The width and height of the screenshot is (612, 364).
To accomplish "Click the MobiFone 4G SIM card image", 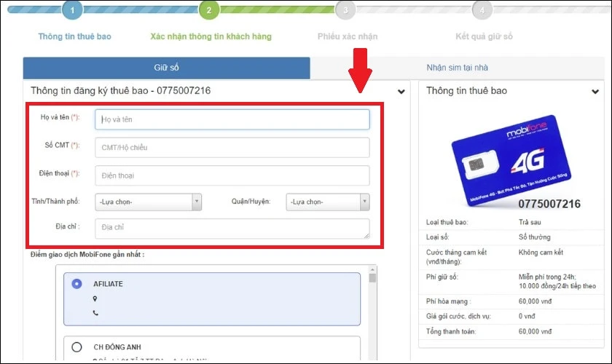I will coord(511,161).
